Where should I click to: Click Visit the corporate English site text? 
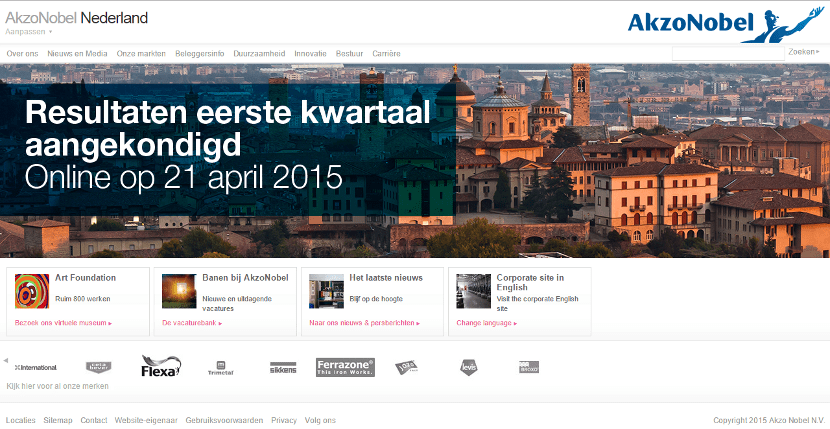537,303
